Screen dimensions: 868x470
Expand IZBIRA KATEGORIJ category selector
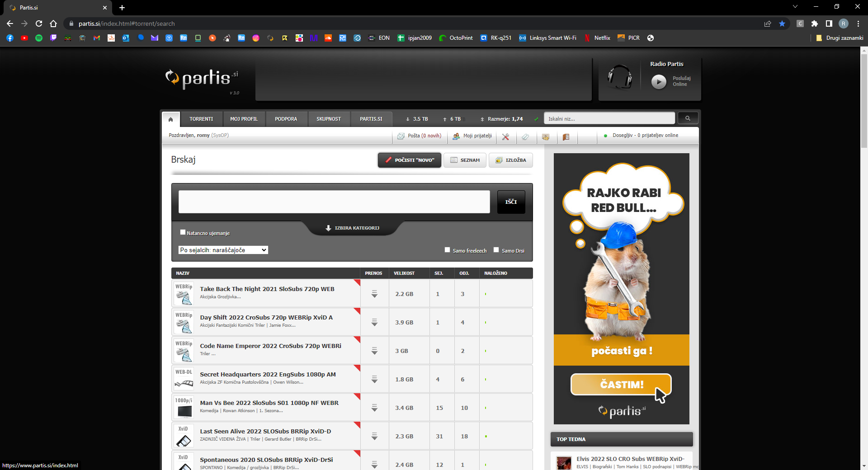[353, 228]
